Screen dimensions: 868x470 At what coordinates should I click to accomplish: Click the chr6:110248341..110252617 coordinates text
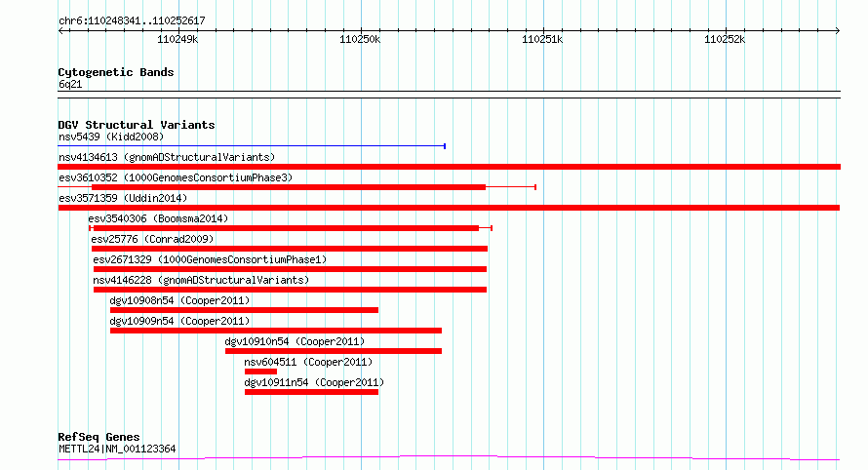[x=132, y=21]
